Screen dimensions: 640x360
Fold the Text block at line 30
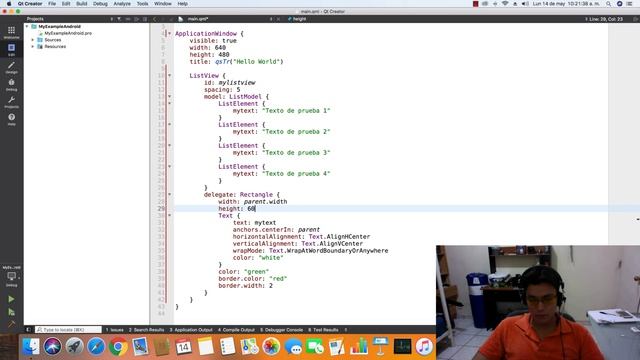170,216
